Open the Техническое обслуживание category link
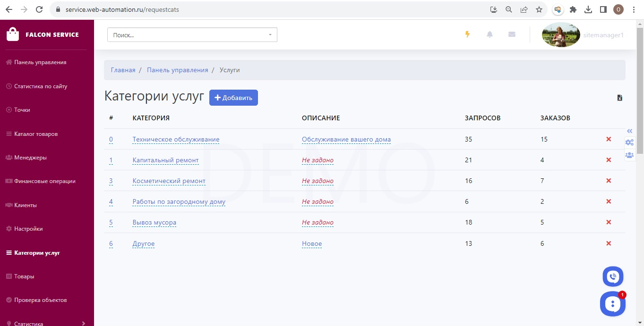Viewport: 644px width, 326px height. [x=176, y=140]
